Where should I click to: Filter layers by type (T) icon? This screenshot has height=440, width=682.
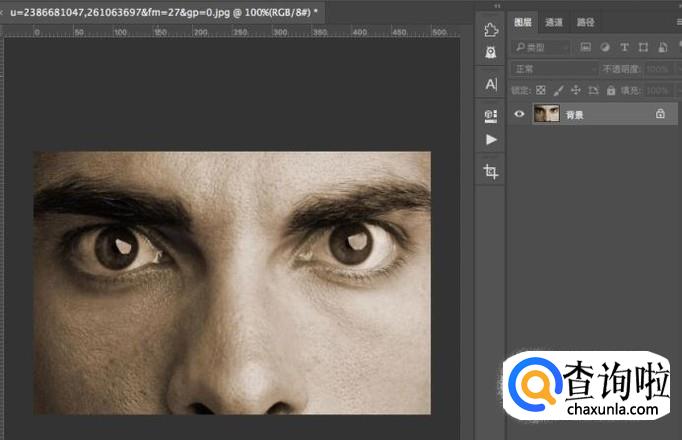click(x=624, y=47)
